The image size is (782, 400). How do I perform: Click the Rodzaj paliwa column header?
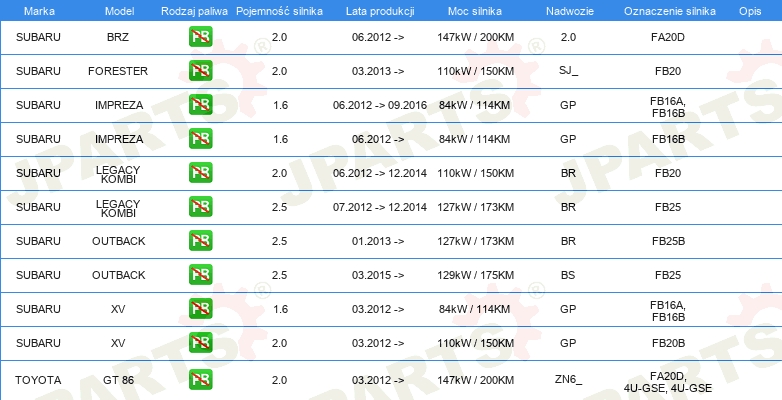[195, 11]
